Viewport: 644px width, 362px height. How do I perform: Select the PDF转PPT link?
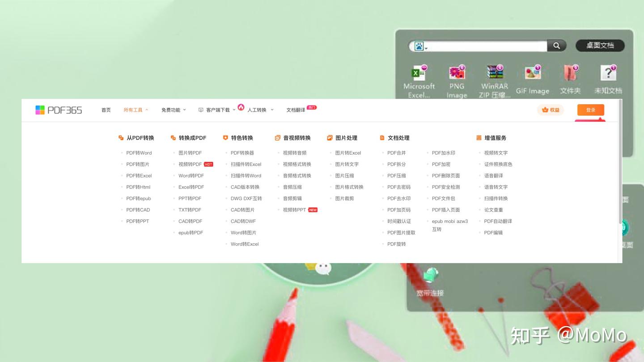(x=138, y=221)
